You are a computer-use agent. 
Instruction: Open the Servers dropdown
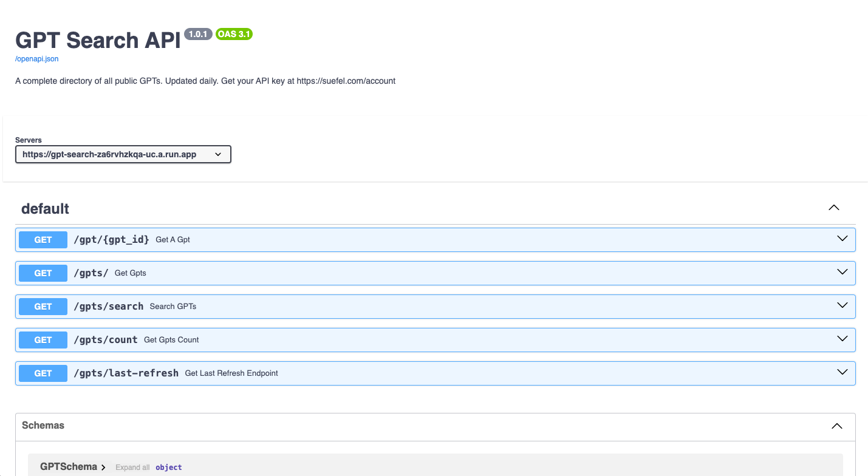coord(123,154)
